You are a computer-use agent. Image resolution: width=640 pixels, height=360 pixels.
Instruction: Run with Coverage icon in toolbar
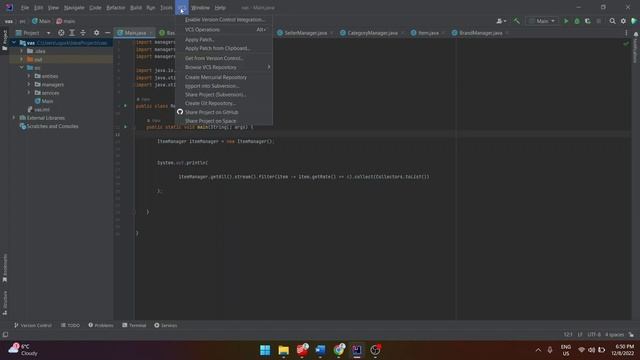pos(588,21)
